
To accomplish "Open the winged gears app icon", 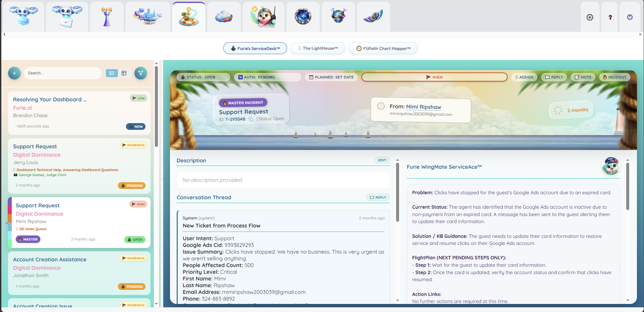I will pos(373,16).
